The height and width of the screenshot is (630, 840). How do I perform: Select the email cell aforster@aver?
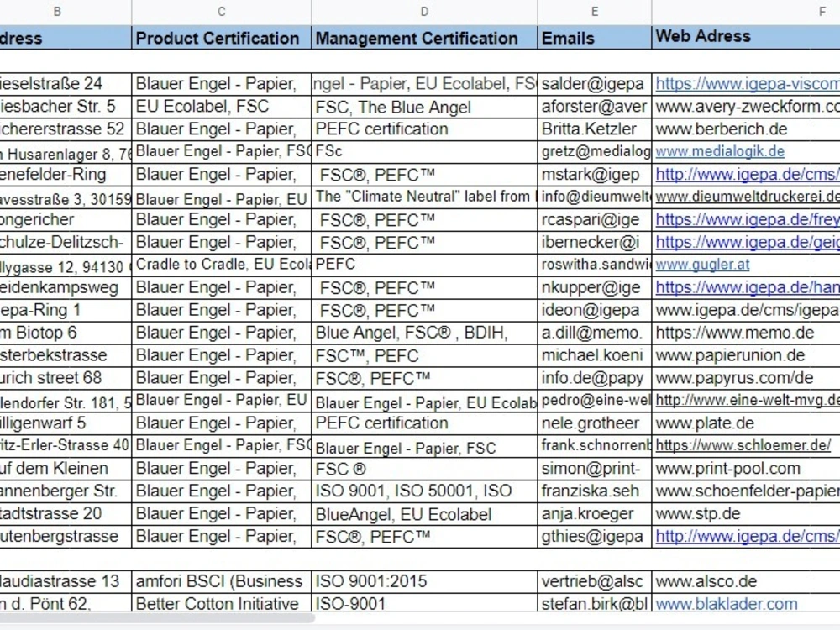595,107
